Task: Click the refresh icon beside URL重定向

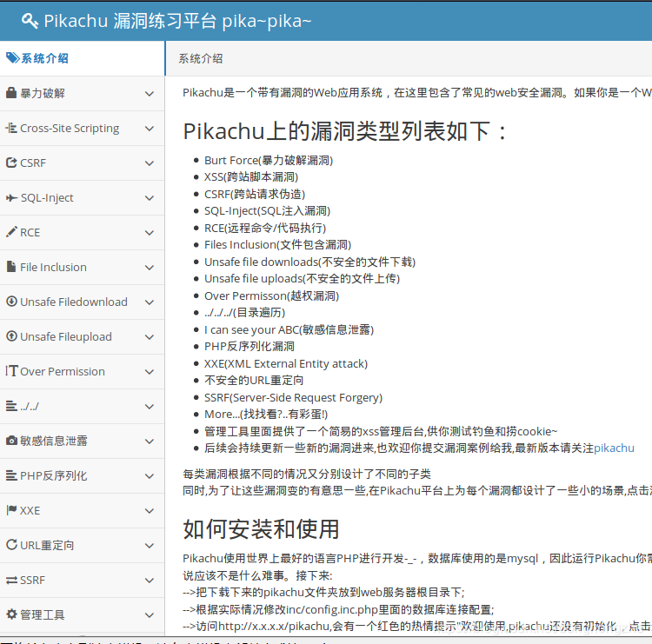Action: (x=11, y=544)
